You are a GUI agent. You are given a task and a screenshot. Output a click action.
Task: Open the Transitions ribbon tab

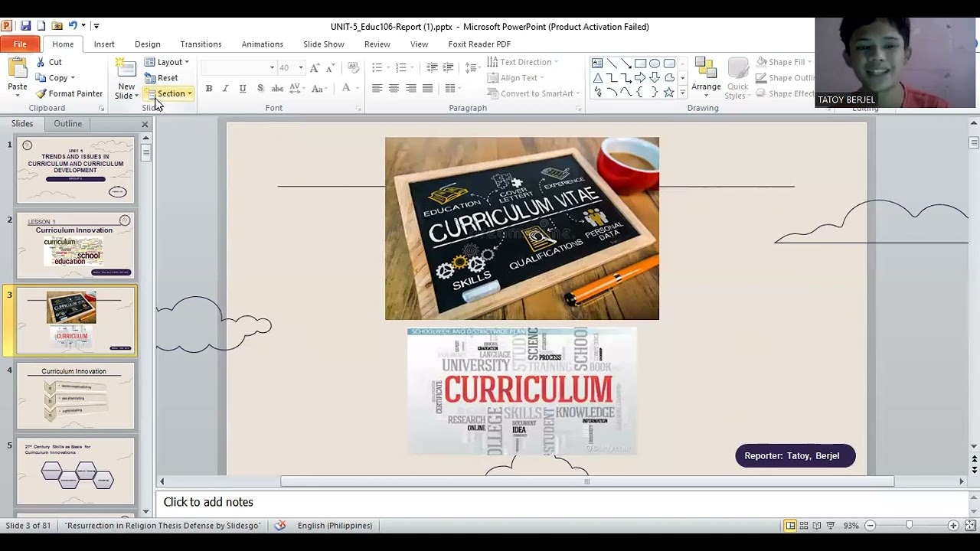coord(201,44)
